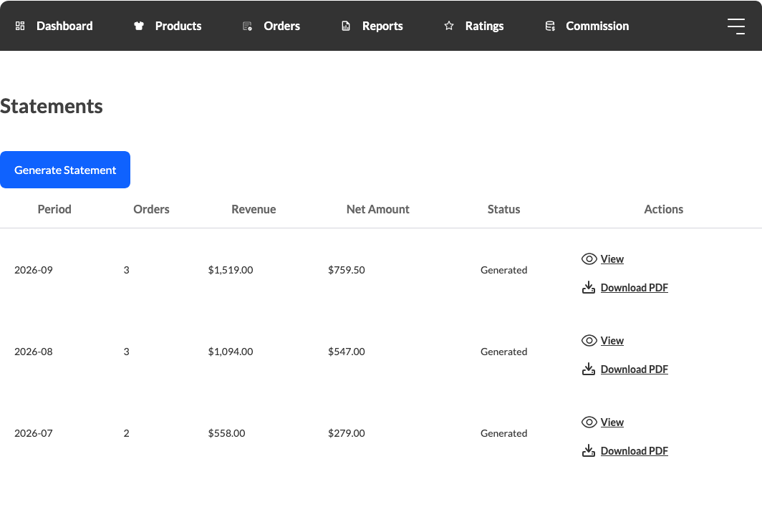Download PDF for the 2026-07 statement

pos(635,451)
